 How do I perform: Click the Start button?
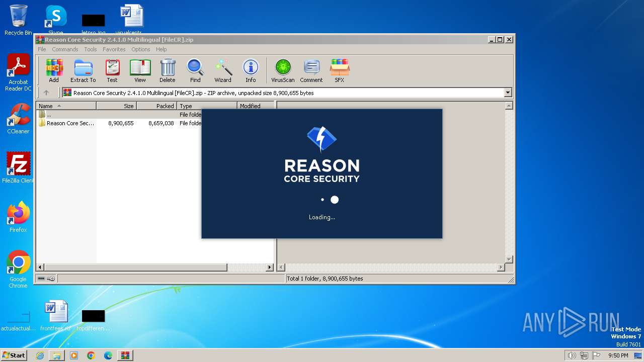point(14,355)
